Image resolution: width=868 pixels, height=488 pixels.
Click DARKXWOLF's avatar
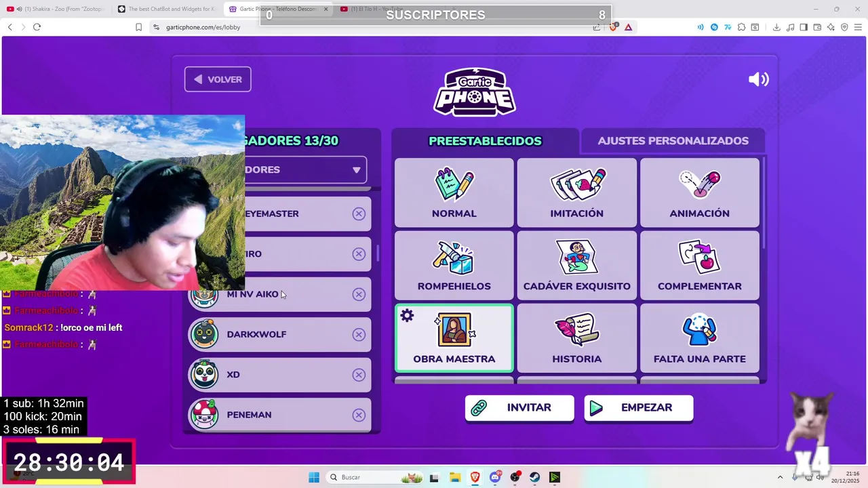[x=204, y=334]
